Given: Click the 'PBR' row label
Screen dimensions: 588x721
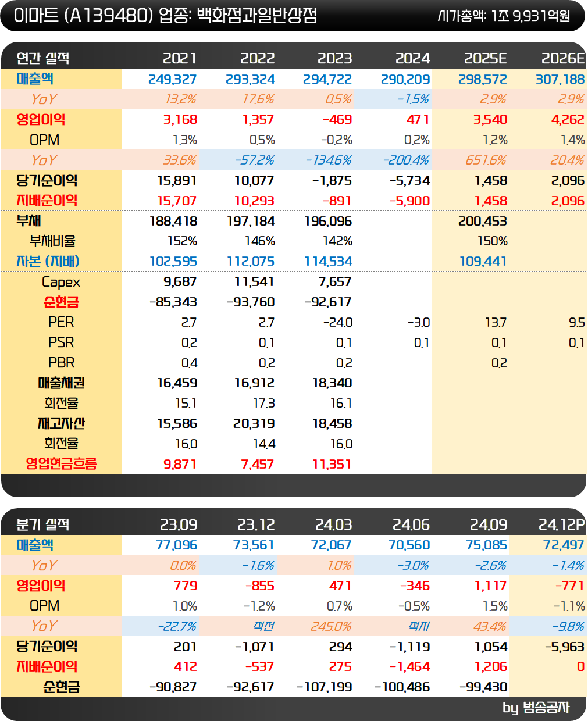Looking at the screenshot, I should (x=61, y=362).
